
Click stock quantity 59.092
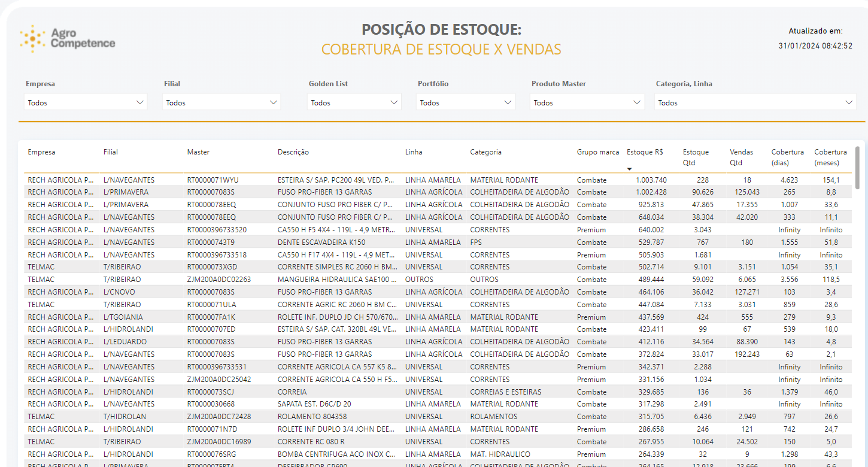pyautogui.click(x=703, y=280)
